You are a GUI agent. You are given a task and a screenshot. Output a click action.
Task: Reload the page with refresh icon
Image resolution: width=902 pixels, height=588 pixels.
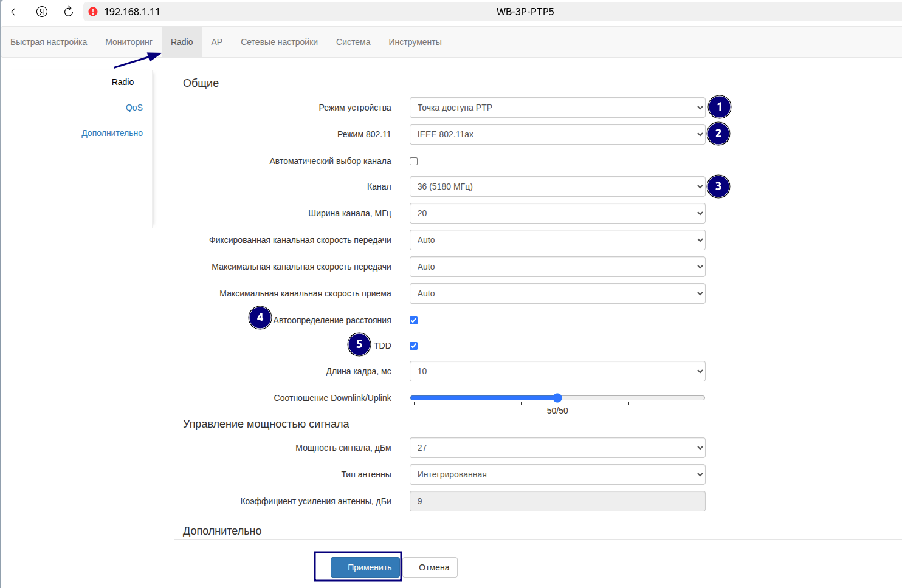pyautogui.click(x=69, y=12)
